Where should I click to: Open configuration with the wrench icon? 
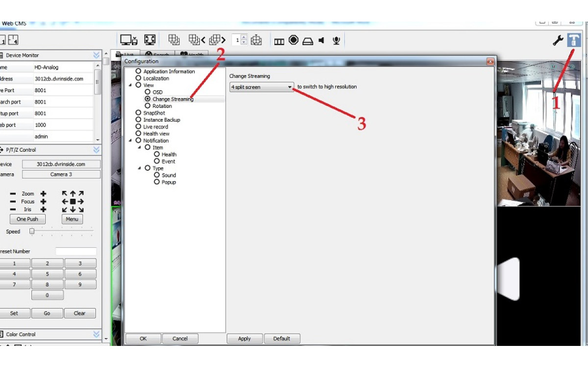pos(558,41)
